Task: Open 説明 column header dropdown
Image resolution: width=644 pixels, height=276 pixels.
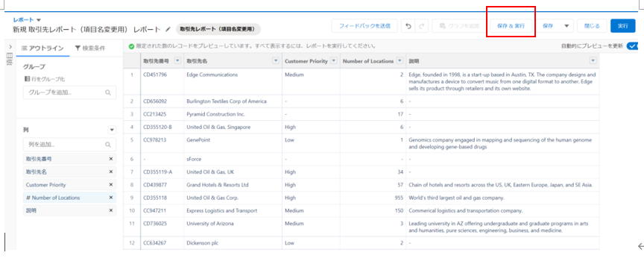Action: tap(593, 61)
